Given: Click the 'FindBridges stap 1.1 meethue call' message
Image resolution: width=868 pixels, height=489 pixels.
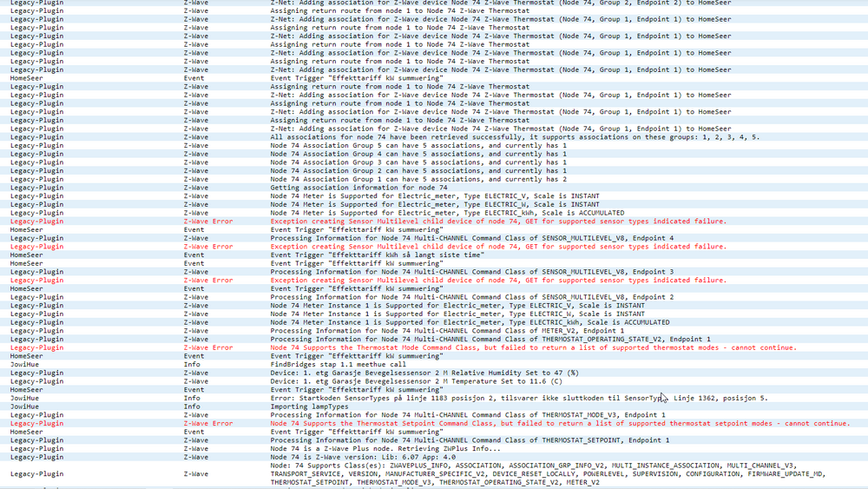Looking at the screenshot, I should [x=337, y=365].
